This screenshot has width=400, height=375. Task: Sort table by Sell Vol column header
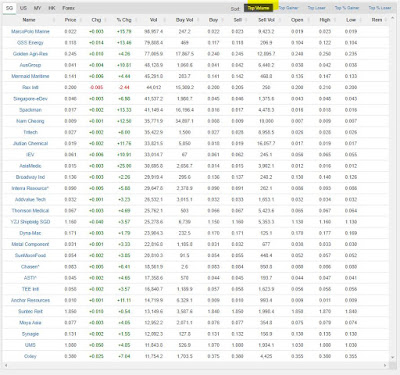click(266, 20)
